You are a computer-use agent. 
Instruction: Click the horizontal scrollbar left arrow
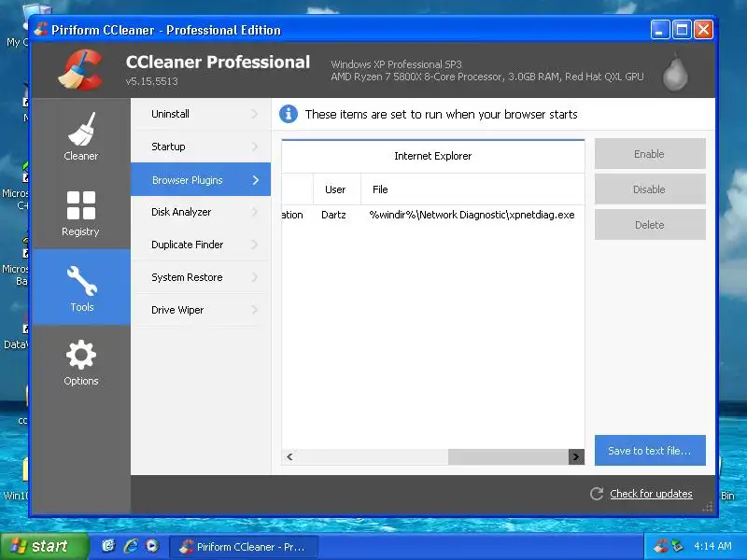pyautogui.click(x=289, y=456)
